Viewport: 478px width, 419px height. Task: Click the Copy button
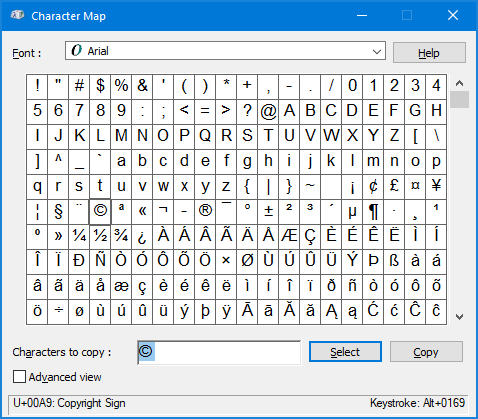pos(426,352)
